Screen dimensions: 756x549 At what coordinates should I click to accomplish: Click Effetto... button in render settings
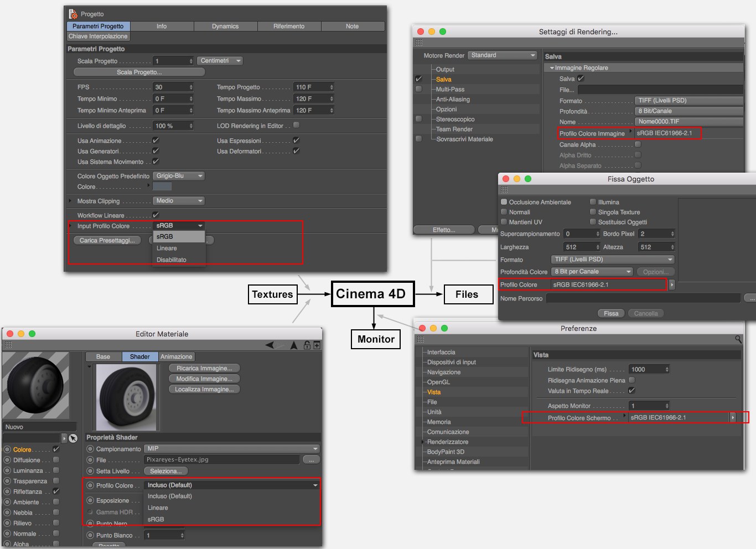click(444, 230)
